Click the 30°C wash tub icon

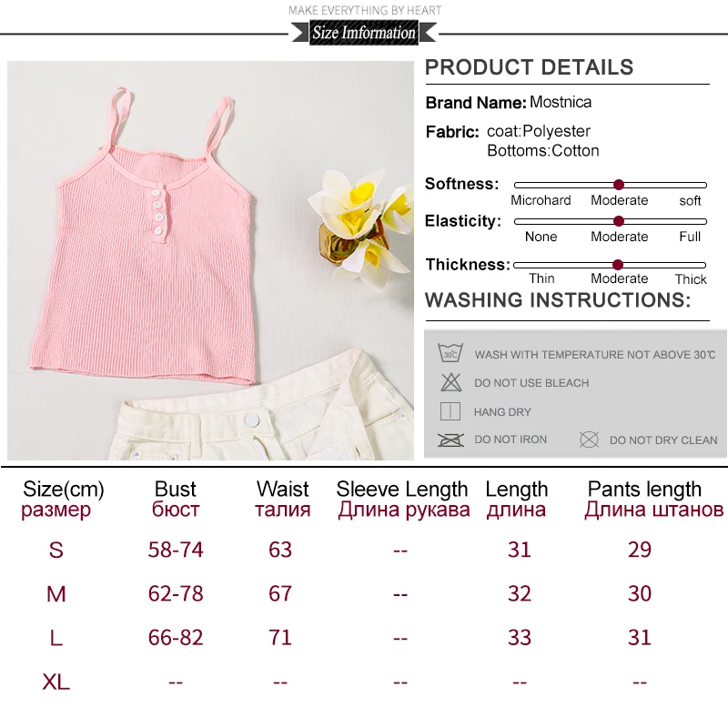point(450,353)
